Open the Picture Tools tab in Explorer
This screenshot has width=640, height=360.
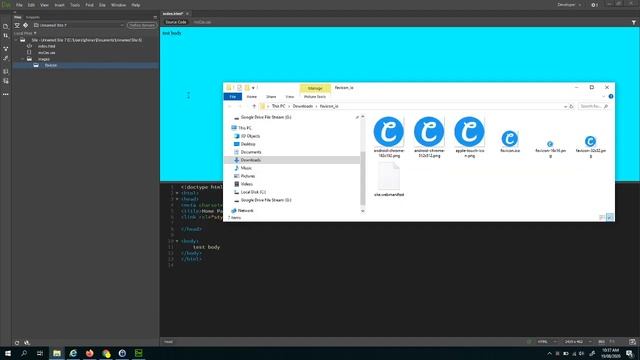point(315,97)
